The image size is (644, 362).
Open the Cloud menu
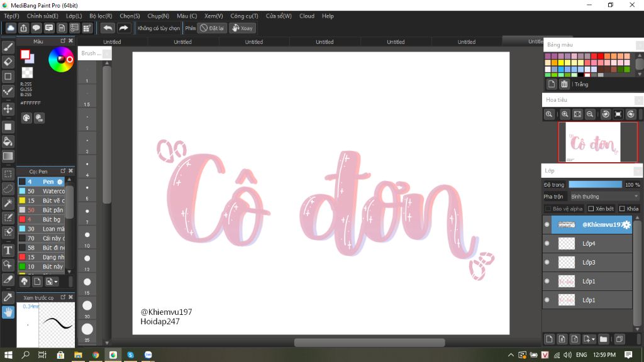pos(307,16)
